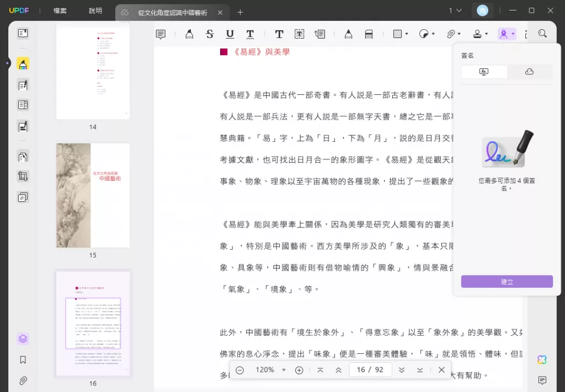Open the Search magnifier icon
The image size is (565, 392).
coord(542,34)
